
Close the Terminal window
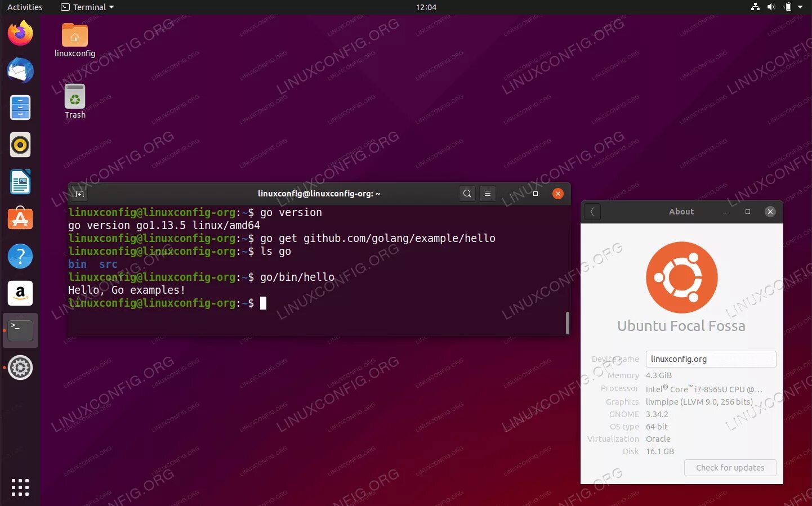point(558,194)
